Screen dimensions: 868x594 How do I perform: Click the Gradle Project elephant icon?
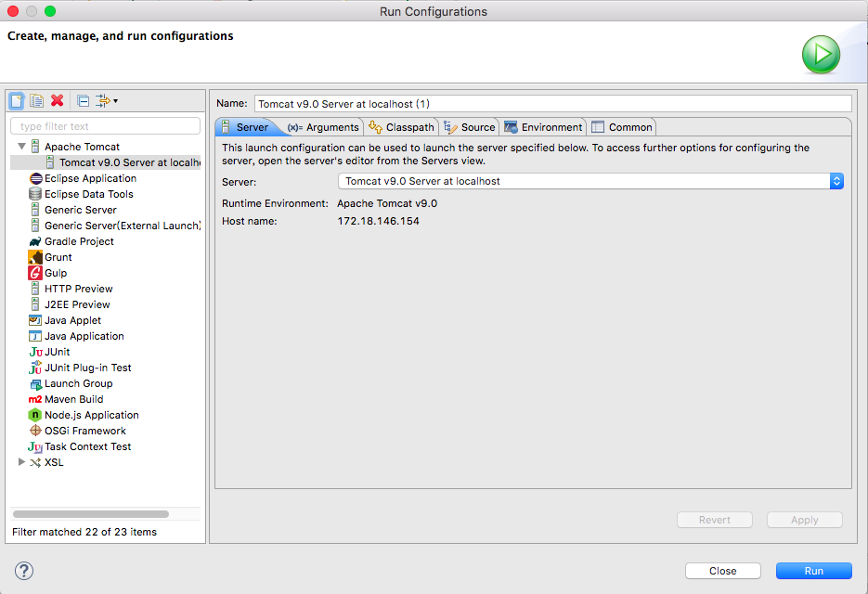coord(35,241)
